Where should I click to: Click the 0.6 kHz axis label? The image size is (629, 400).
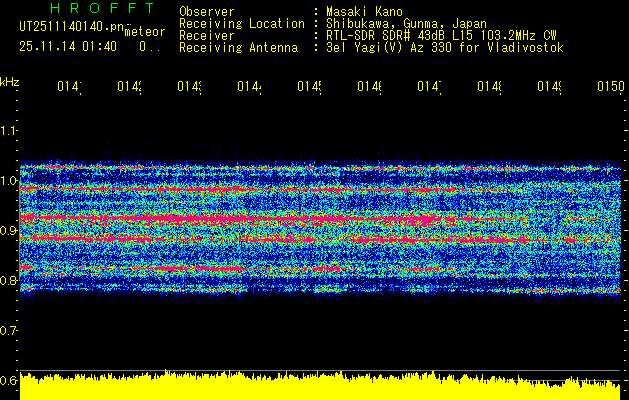(8, 380)
